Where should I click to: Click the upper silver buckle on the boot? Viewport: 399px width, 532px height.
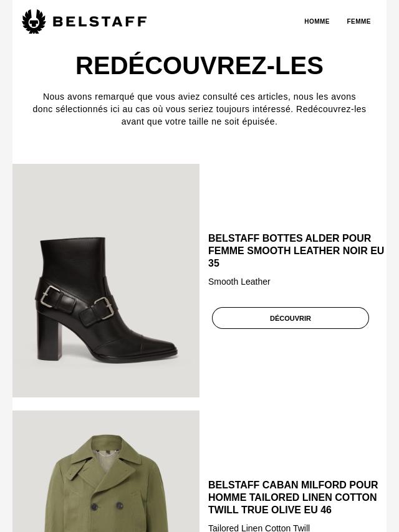point(51,296)
